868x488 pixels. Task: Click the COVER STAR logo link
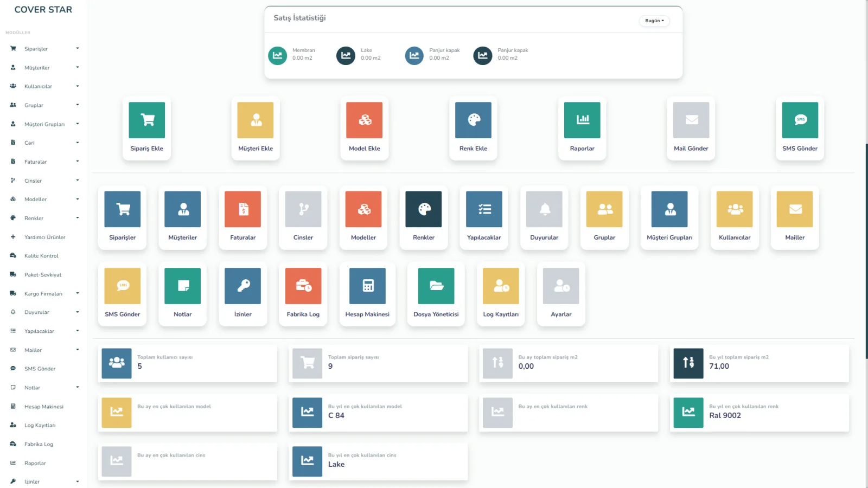click(x=43, y=10)
